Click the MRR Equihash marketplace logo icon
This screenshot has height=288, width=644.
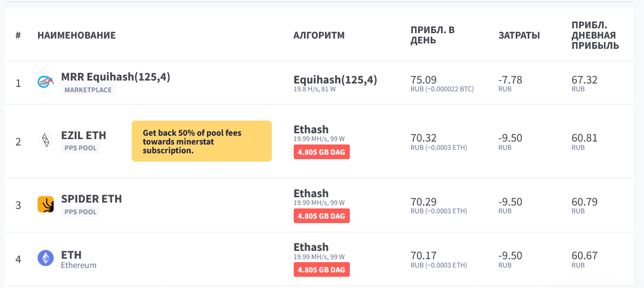pos(45,82)
